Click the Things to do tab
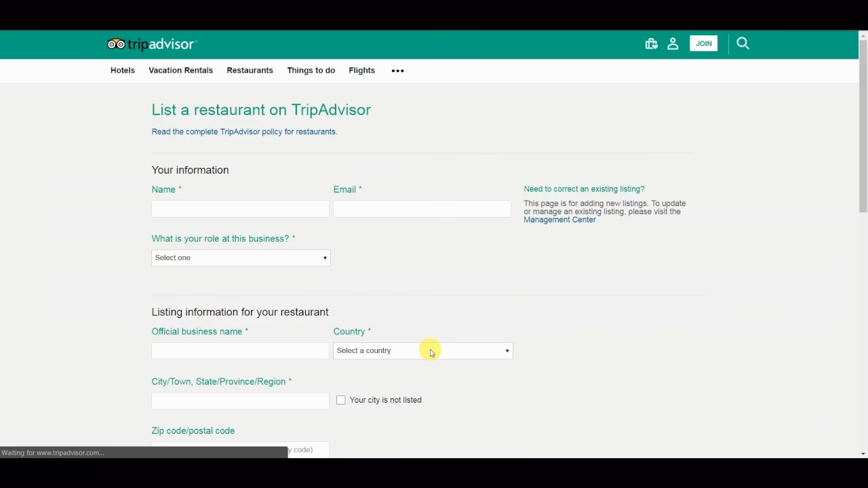Screen dimensions: 868x488 click(x=311, y=70)
